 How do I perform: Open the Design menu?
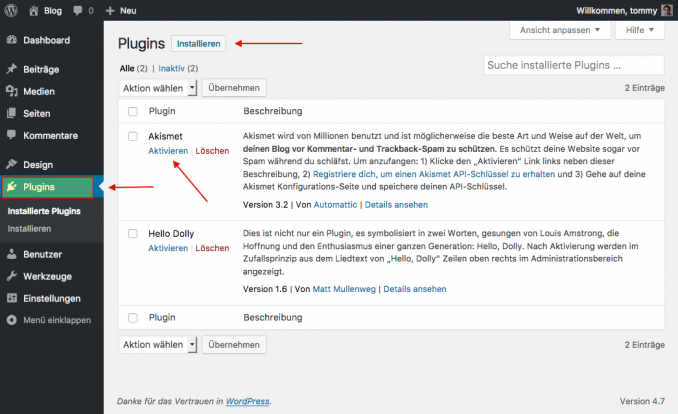coord(38,165)
